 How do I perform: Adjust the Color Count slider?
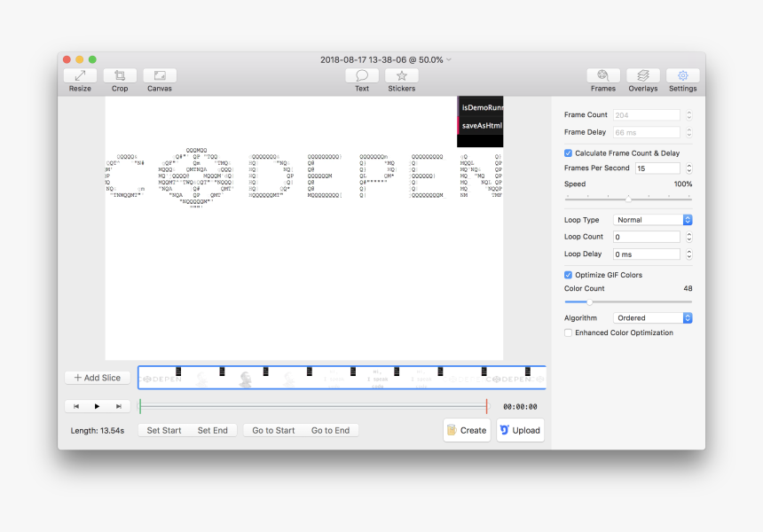(x=591, y=302)
